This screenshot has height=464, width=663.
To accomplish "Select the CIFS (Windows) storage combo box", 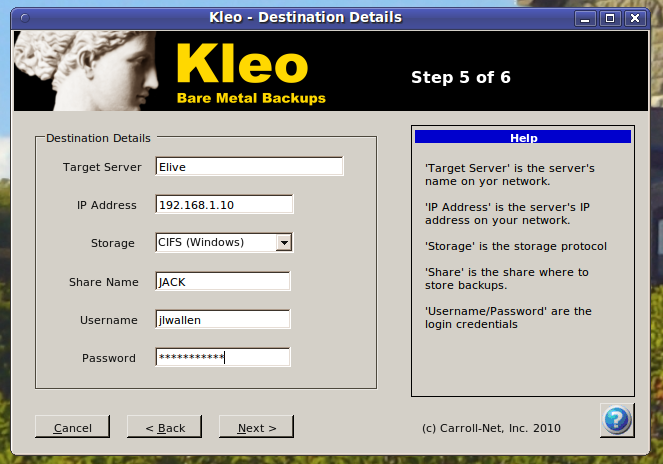I will (215, 242).
